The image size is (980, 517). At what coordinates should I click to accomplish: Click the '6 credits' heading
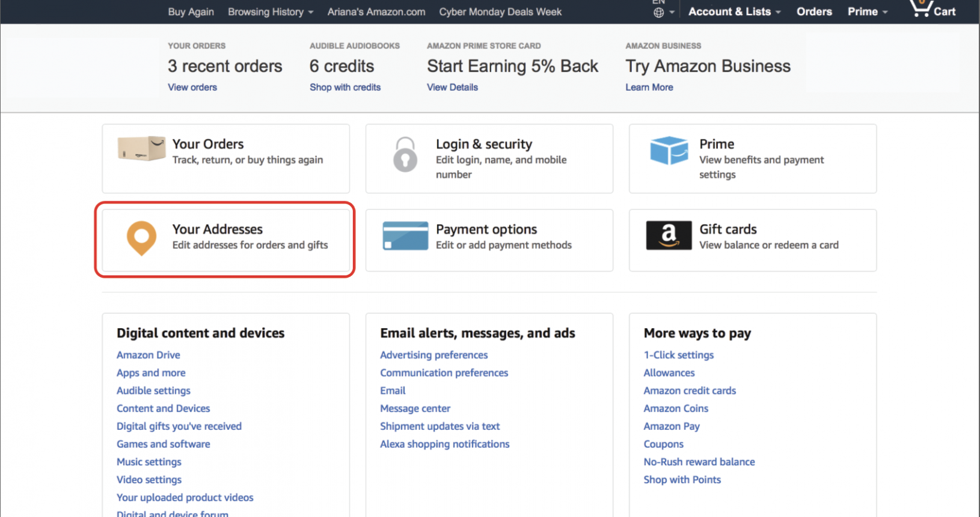coord(342,66)
